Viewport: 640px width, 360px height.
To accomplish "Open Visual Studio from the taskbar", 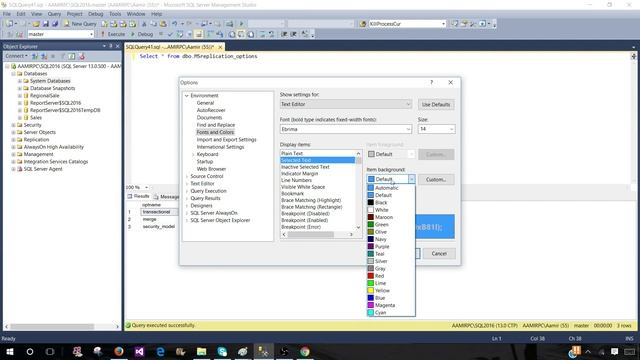I will pos(139,351).
